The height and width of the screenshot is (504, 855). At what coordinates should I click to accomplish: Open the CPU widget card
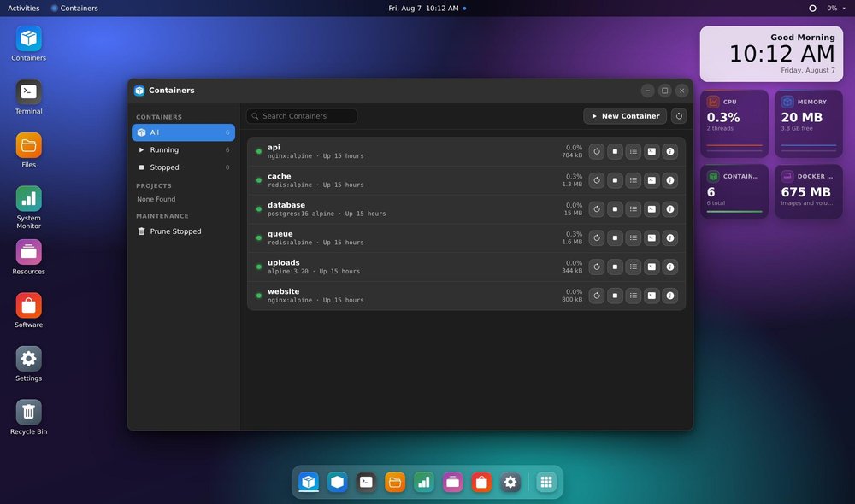(734, 124)
